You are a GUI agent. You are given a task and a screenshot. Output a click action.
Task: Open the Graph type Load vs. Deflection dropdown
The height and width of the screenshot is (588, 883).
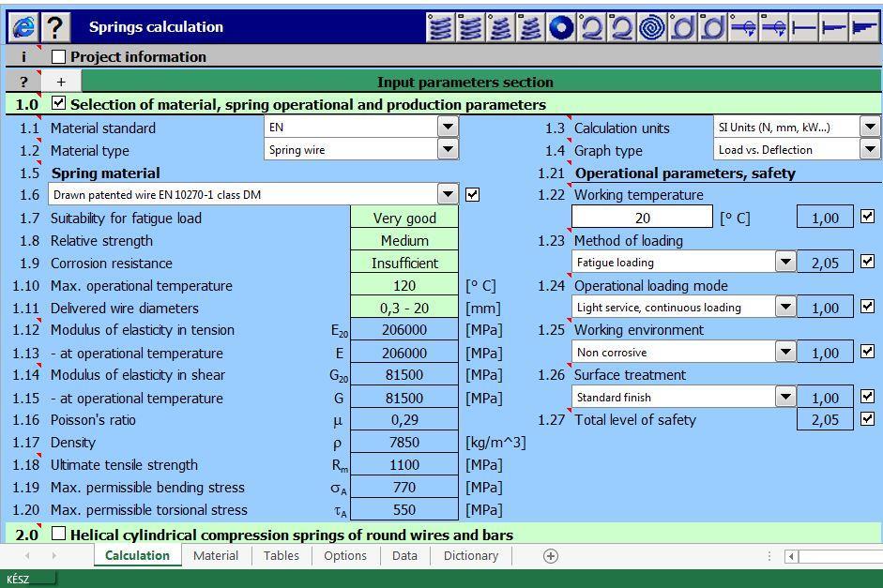coord(870,149)
